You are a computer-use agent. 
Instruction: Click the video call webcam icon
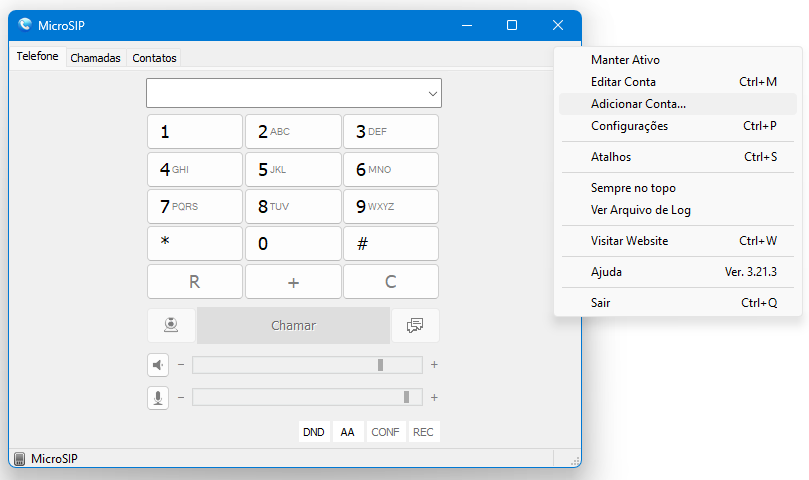pos(171,325)
